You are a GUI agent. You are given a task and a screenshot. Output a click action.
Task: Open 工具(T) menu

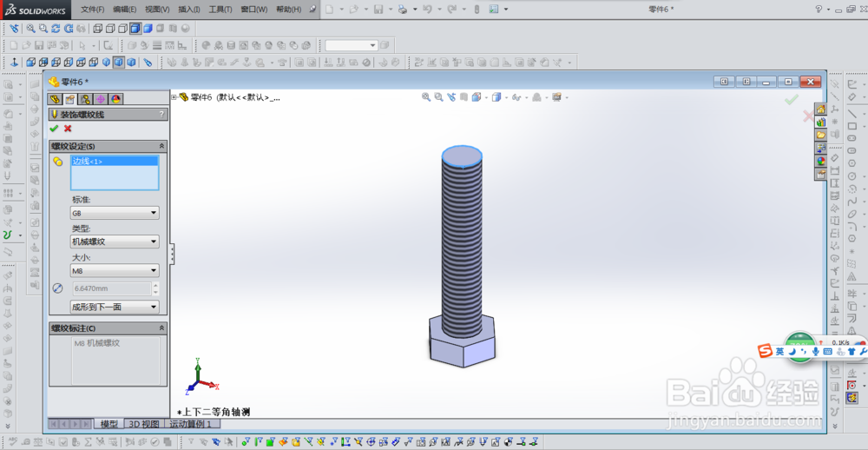click(x=220, y=10)
